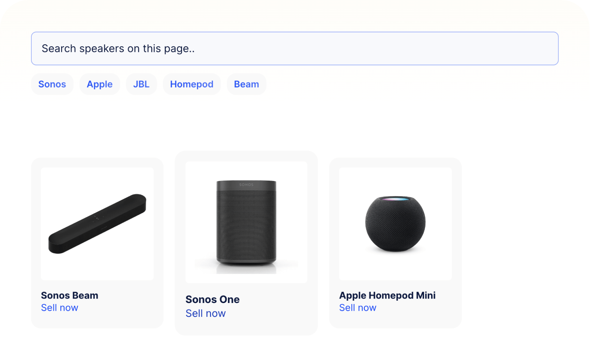Click Sell now under Sonos One
The width and height of the screenshot is (590, 364).
click(206, 313)
